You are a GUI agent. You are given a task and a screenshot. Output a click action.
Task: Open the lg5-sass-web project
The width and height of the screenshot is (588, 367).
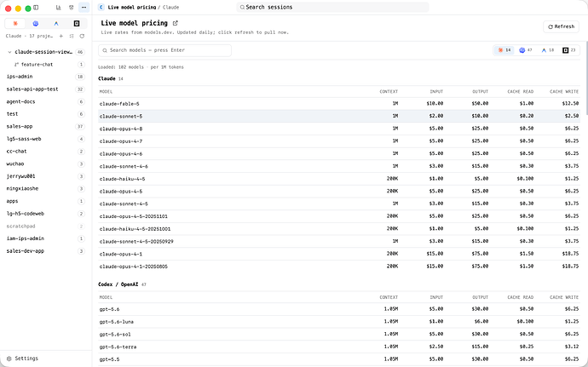[46, 139]
